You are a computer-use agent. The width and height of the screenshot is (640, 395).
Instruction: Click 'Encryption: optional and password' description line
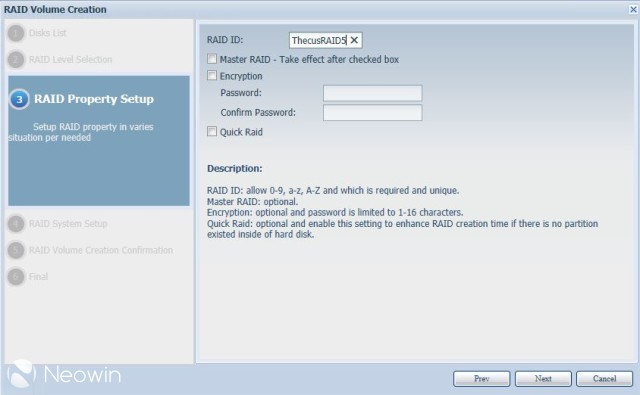[x=335, y=213]
